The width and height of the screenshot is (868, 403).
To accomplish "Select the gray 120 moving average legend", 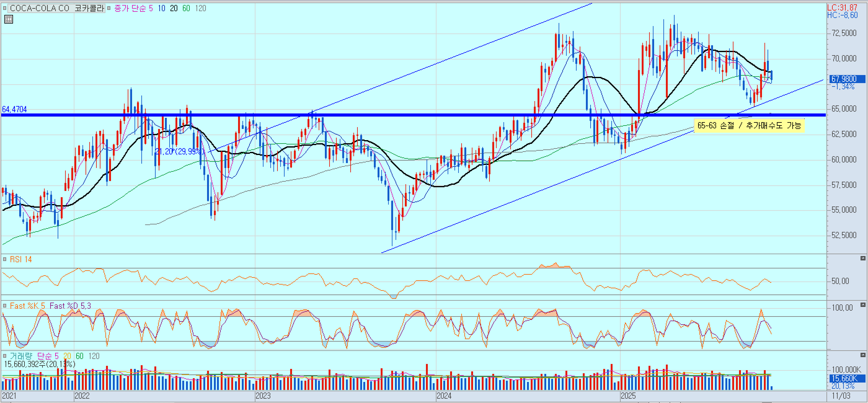I will tap(201, 8).
